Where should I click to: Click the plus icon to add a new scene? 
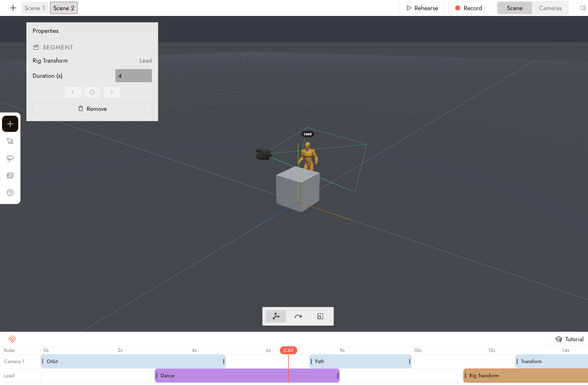click(x=13, y=8)
